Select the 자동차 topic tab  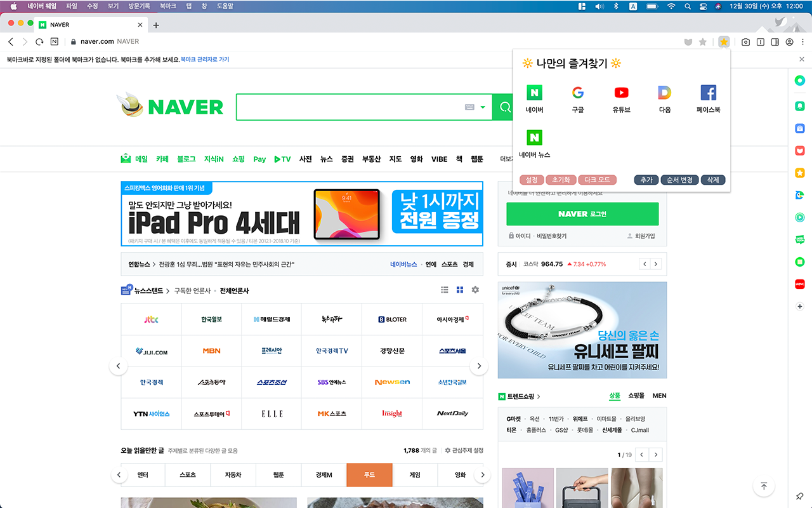pos(233,475)
